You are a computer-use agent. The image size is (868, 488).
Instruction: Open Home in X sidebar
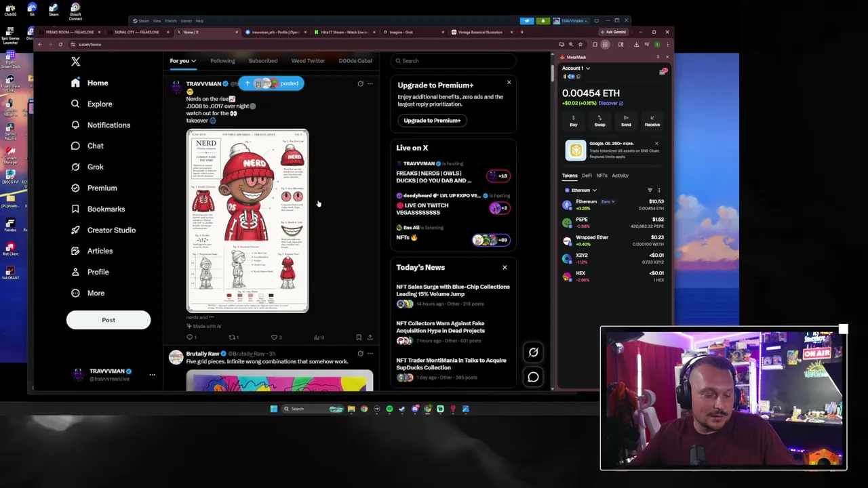tap(90, 83)
